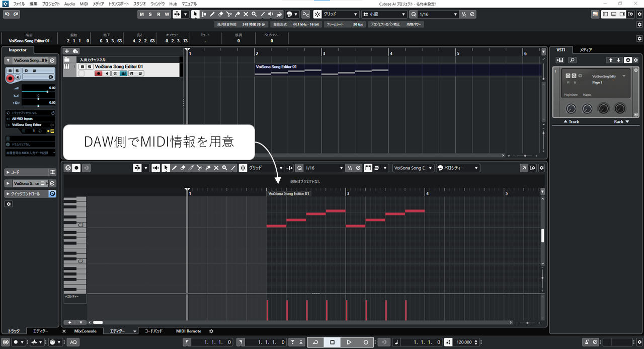This screenshot has width=644, height=349.
Task: Select the Object Selection arrow in main toolbar
Action: pyautogui.click(x=195, y=14)
